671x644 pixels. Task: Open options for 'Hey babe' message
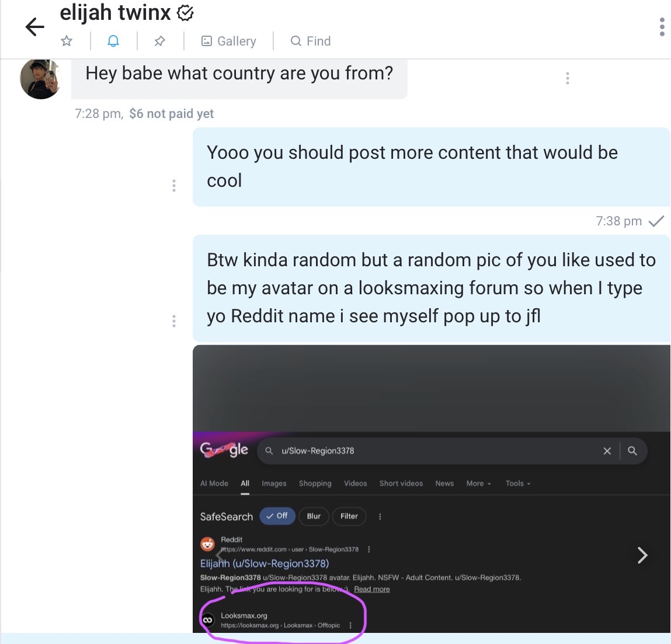click(567, 78)
